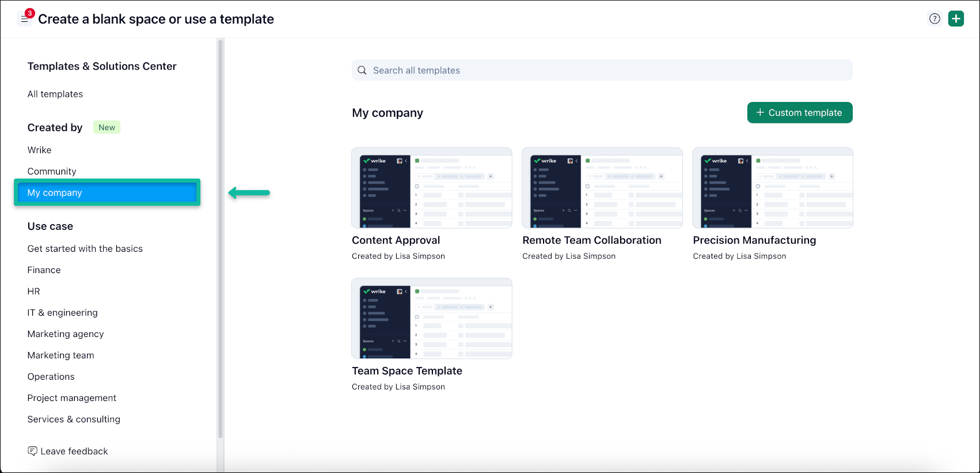980x473 pixels.
Task: Open Remote Team Collaboration template thumbnail
Action: point(602,188)
